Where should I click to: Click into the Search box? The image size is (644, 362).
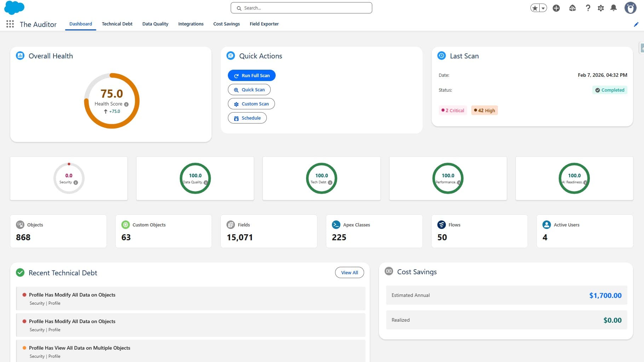[301, 8]
